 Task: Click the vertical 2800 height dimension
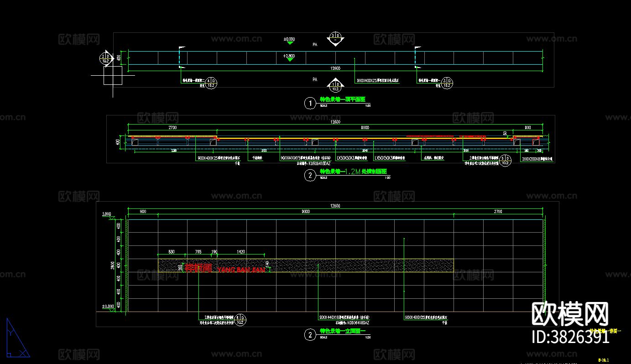pyautogui.click(x=113, y=265)
